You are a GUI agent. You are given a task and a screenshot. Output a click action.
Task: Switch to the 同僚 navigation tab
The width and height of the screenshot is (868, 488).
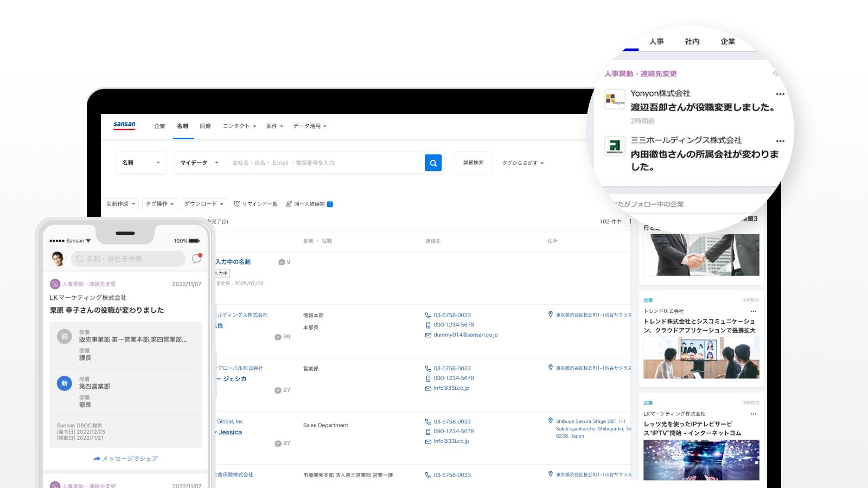[x=205, y=126]
